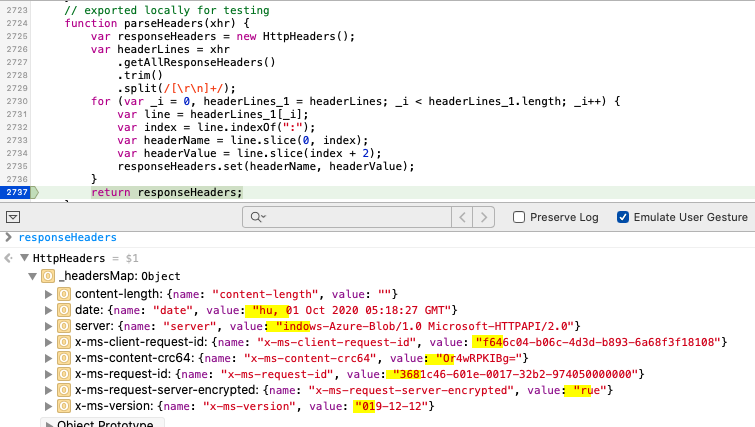Click line number 2724 in the gutter

(17, 23)
